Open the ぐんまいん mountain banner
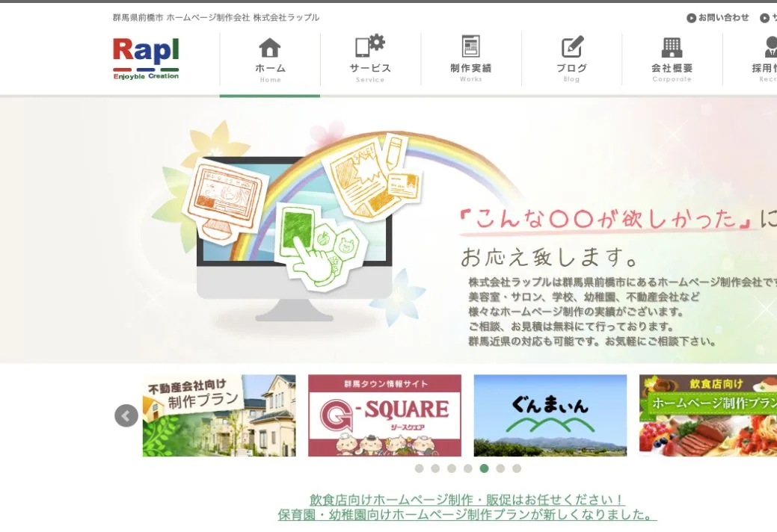The height and width of the screenshot is (532, 777). coord(550,415)
